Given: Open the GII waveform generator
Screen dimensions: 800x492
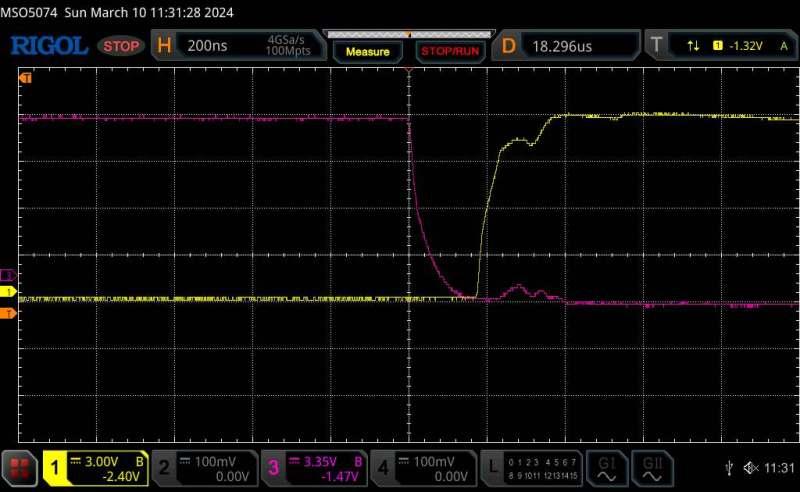Looking at the screenshot, I should 652,467.
